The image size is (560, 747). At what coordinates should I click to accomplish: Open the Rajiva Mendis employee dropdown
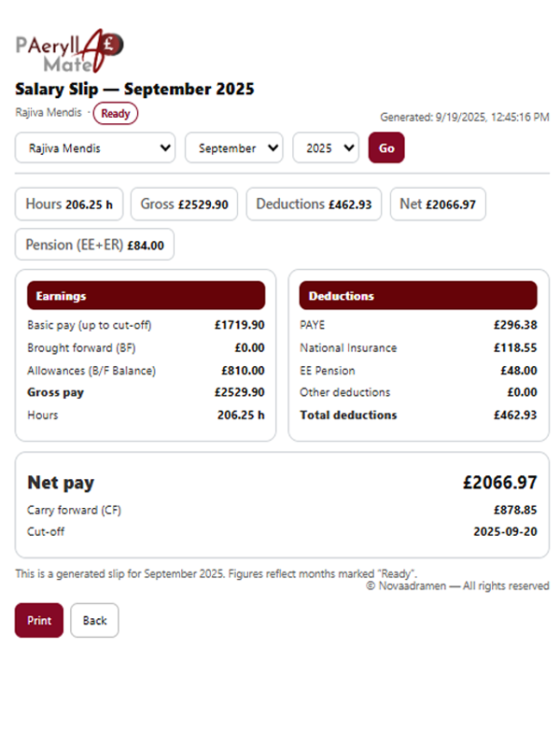point(94,148)
